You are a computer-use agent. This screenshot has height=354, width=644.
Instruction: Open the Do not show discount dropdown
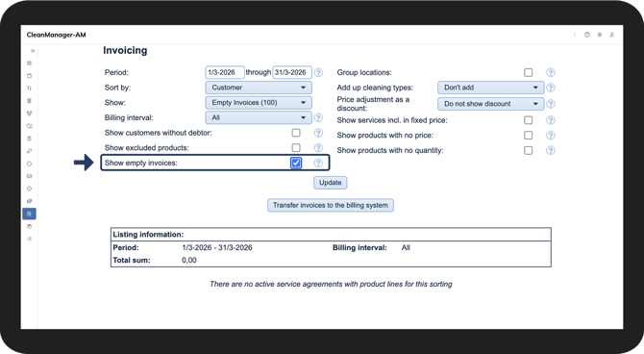tap(491, 104)
